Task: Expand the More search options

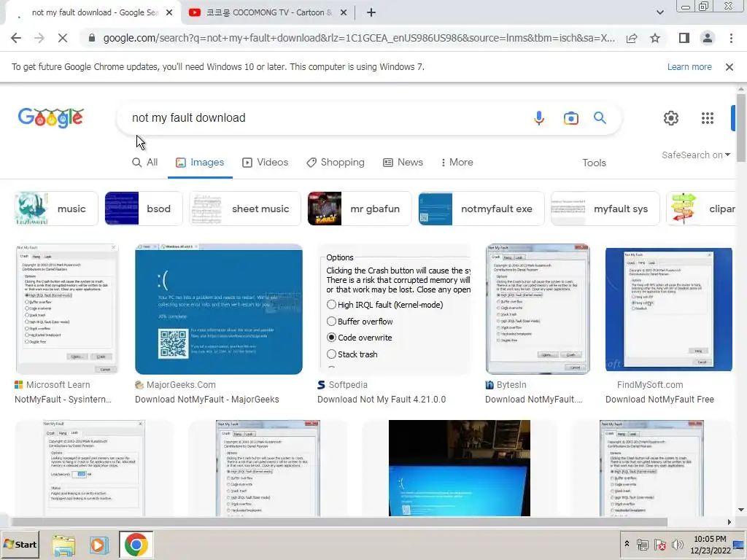Action: (457, 163)
